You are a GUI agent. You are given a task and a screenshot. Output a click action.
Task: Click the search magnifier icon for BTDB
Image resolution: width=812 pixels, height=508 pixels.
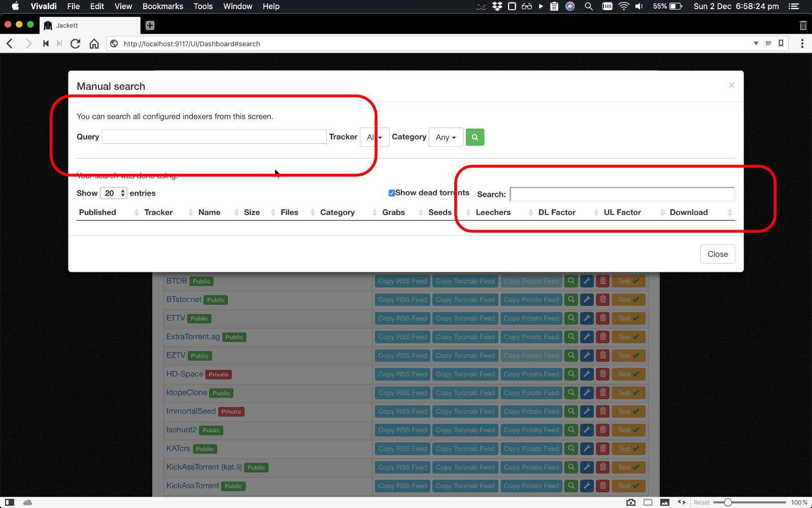pos(570,281)
